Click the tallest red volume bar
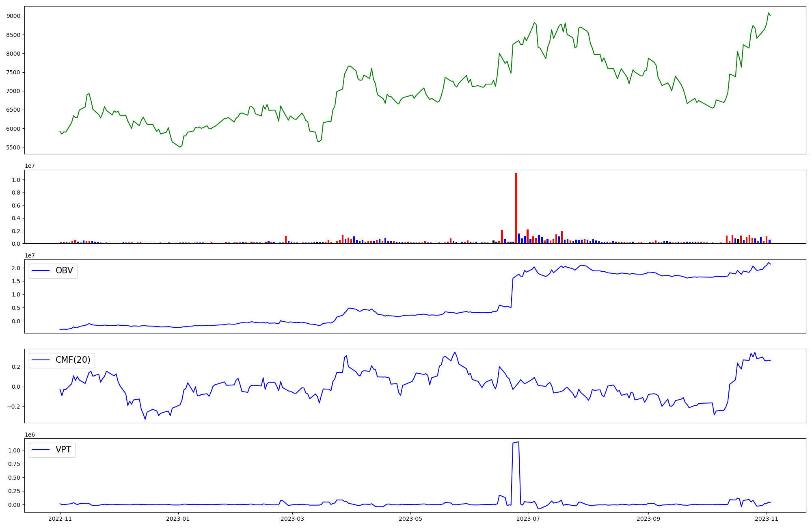The height and width of the screenshot is (528, 812). (x=516, y=208)
